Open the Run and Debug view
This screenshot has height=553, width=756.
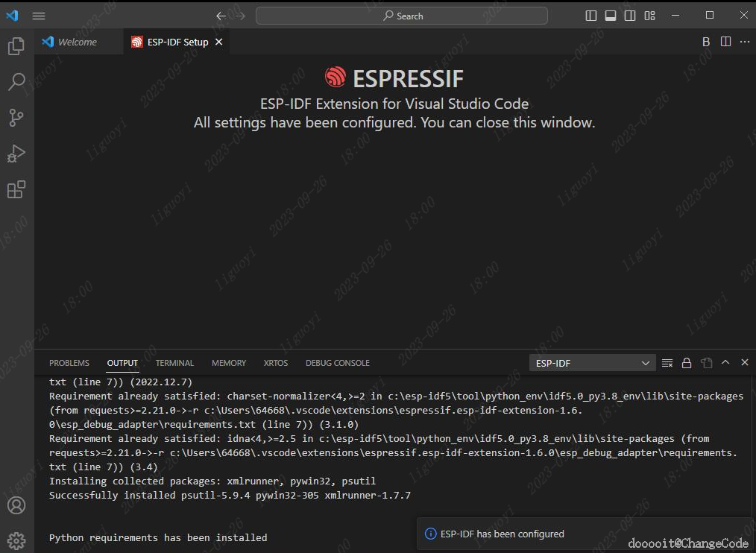point(16,154)
